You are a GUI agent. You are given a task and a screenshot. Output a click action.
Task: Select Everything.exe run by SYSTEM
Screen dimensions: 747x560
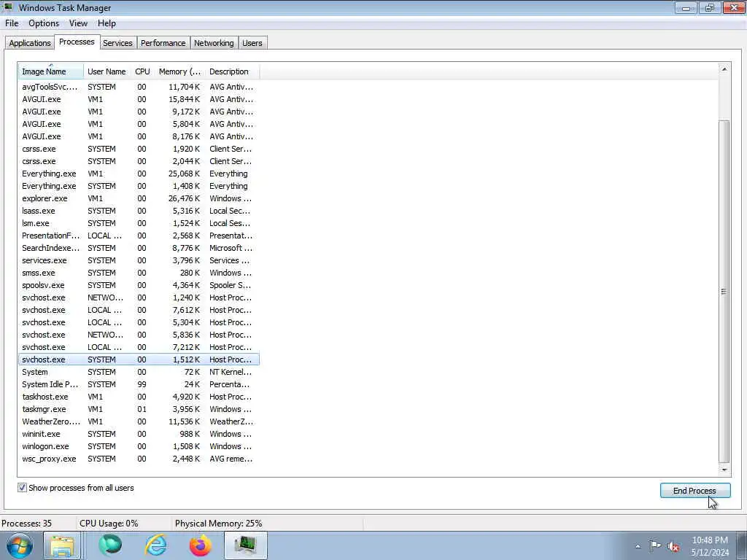[139, 186]
